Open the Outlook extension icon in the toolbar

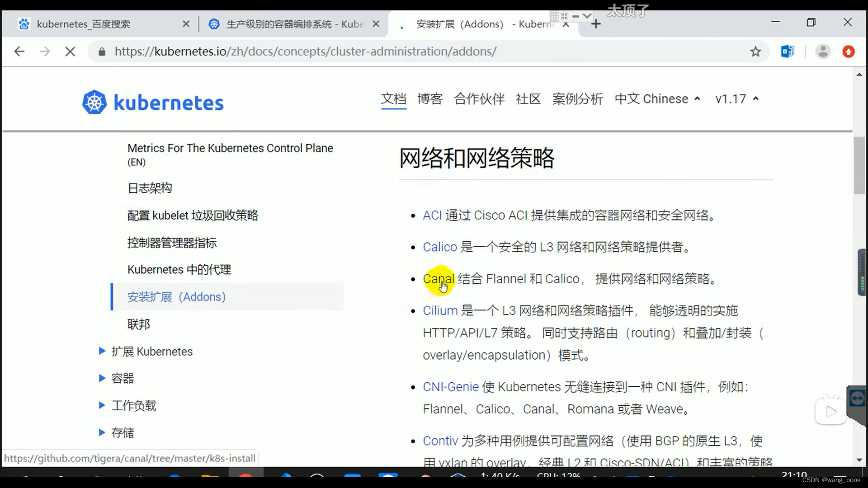click(x=787, y=52)
